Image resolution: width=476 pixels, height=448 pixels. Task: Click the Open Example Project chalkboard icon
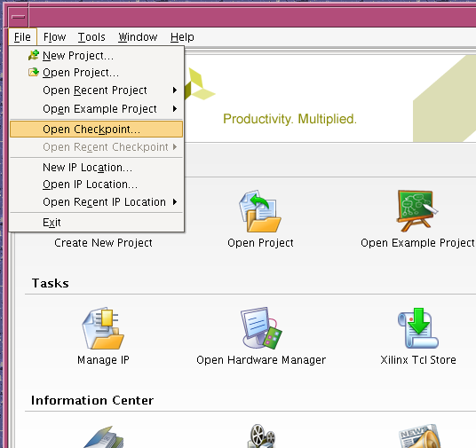click(417, 211)
